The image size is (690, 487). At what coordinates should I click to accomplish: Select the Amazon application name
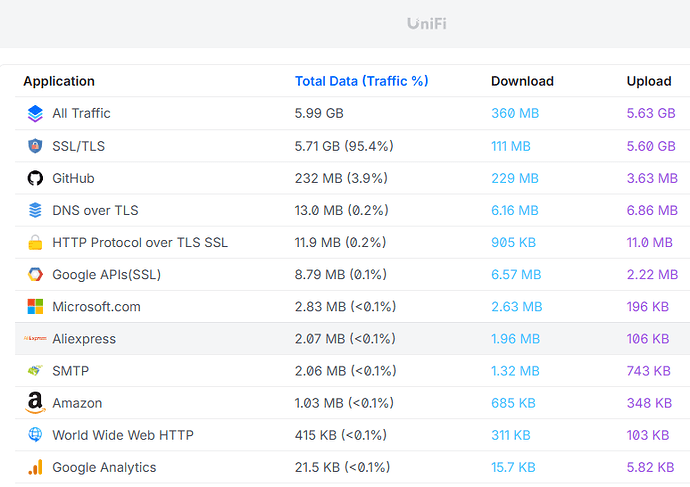(77, 403)
